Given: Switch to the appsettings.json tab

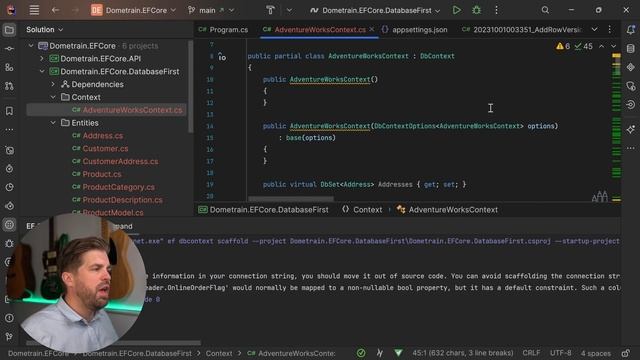Looking at the screenshot, I should pos(414,30).
